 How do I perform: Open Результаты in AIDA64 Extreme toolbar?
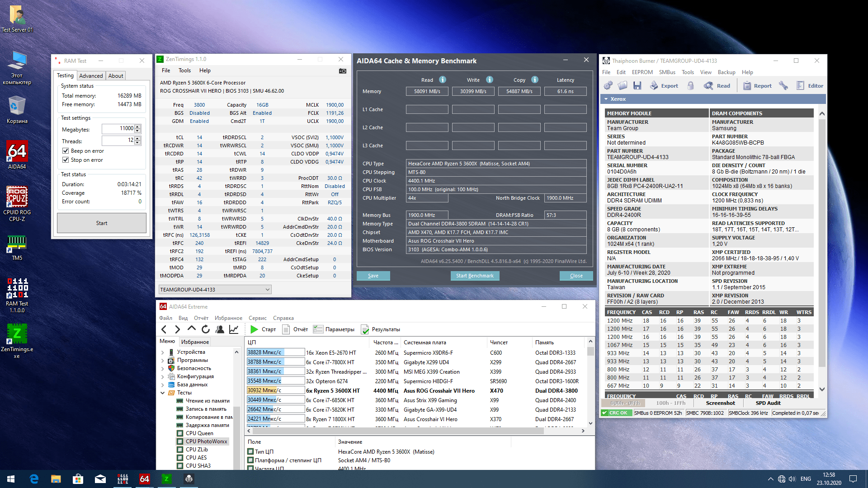click(380, 329)
